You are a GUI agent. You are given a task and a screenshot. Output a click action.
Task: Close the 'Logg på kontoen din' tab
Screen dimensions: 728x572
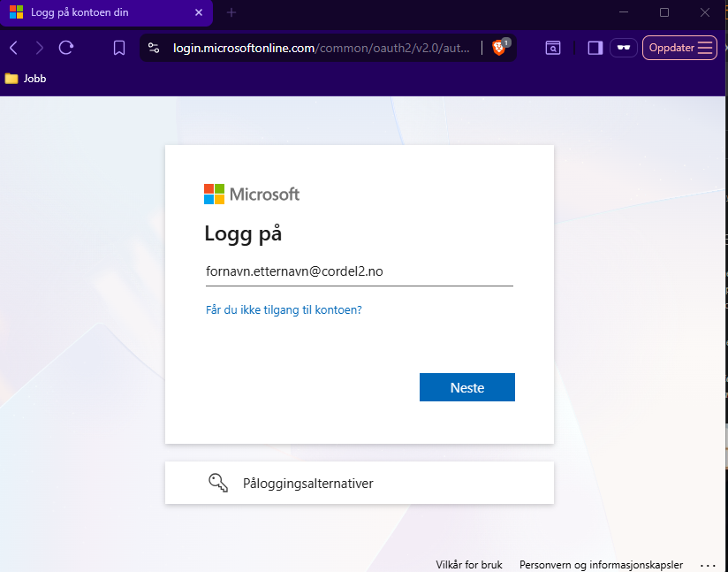[199, 13]
